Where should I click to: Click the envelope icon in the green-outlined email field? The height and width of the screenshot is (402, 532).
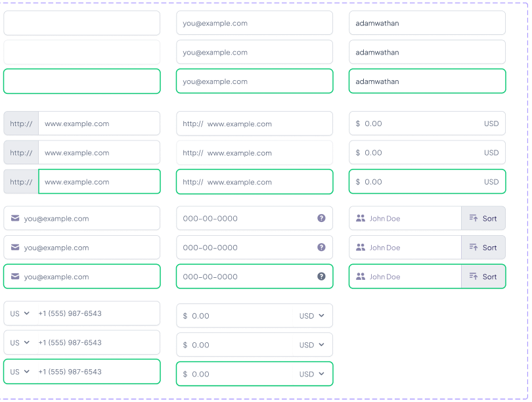pos(15,277)
